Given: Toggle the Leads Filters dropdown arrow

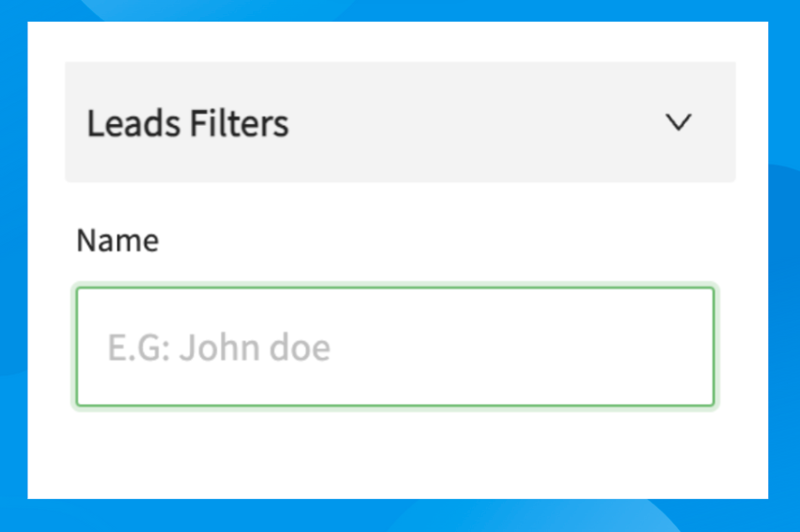Looking at the screenshot, I should [678, 122].
